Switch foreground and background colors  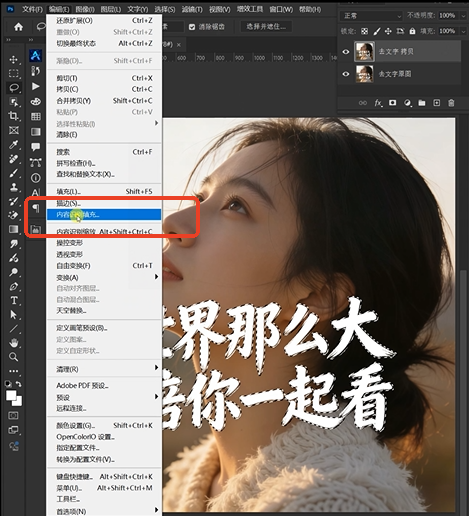coord(19,384)
